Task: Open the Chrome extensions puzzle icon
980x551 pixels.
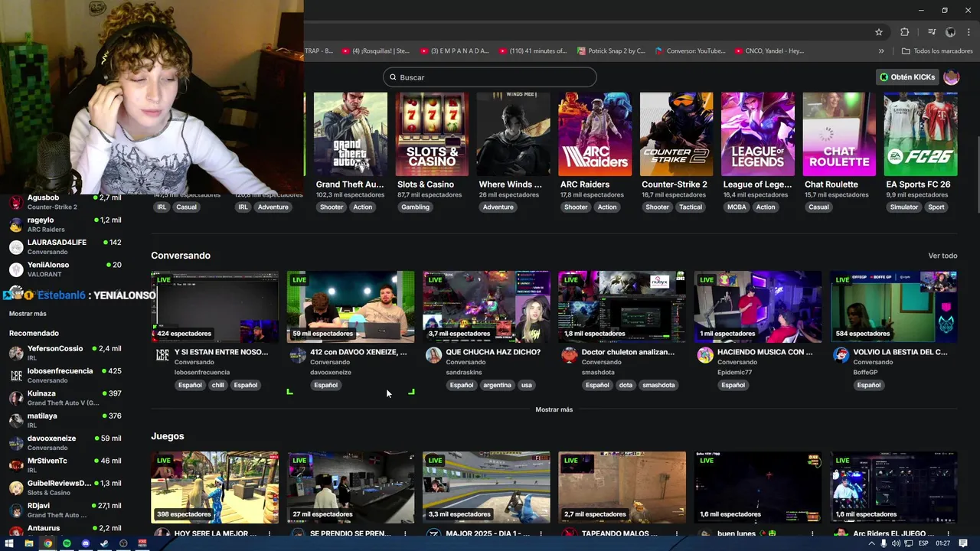Action: pos(904,32)
